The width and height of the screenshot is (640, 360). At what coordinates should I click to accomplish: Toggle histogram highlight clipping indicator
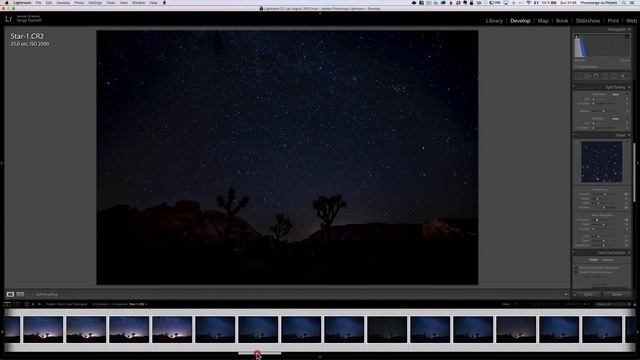coord(627,37)
